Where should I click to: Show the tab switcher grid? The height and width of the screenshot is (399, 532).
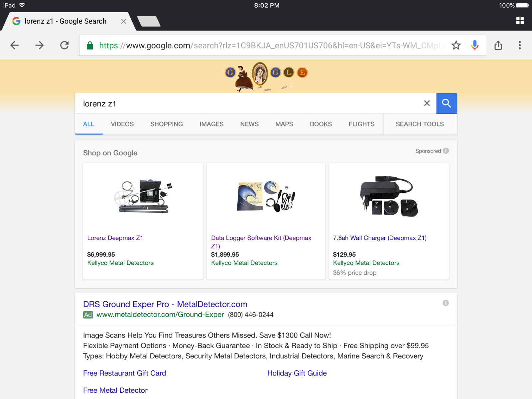coord(520,21)
